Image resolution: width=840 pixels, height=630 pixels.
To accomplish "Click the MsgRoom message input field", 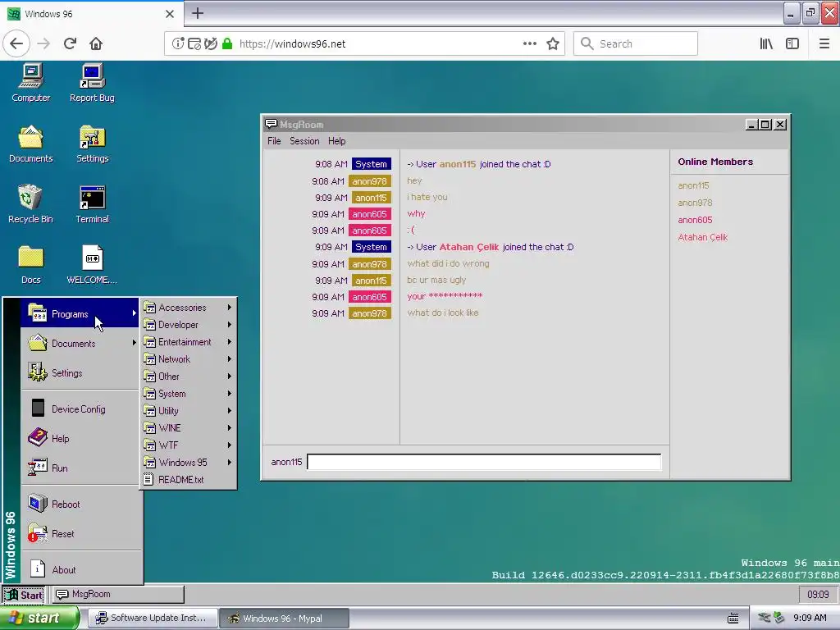I will pos(484,462).
